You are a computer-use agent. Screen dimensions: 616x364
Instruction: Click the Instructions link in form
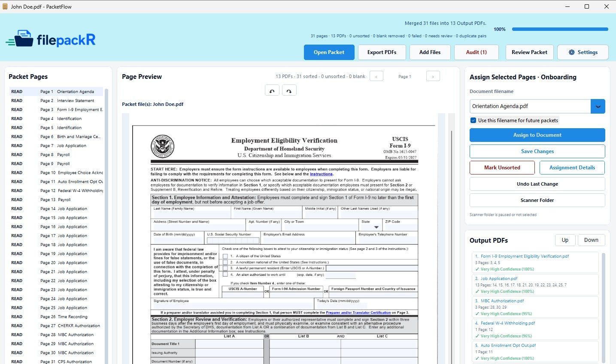[321, 174]
